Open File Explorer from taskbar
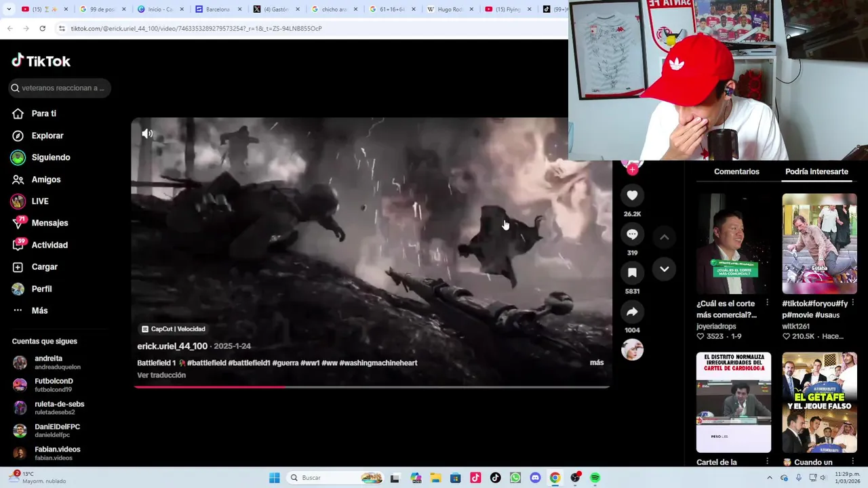Viewport: 868px width, 488px height. pos(435,478)
